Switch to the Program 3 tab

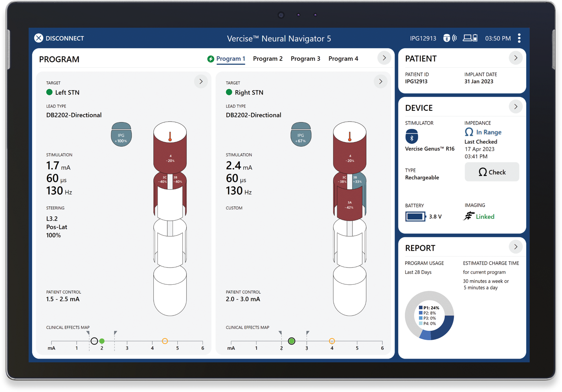pyautogui.click(x=305, y=58)
